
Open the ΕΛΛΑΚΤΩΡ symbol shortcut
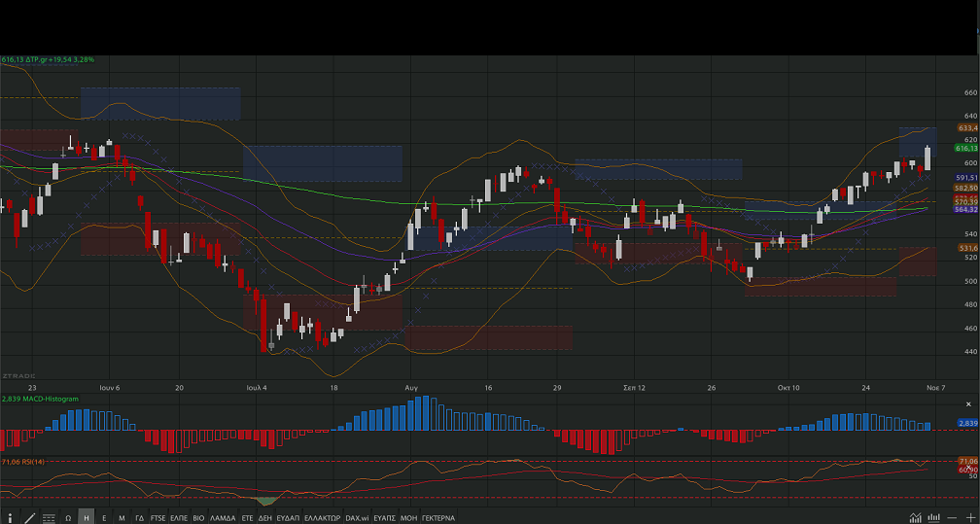(323, 518)
